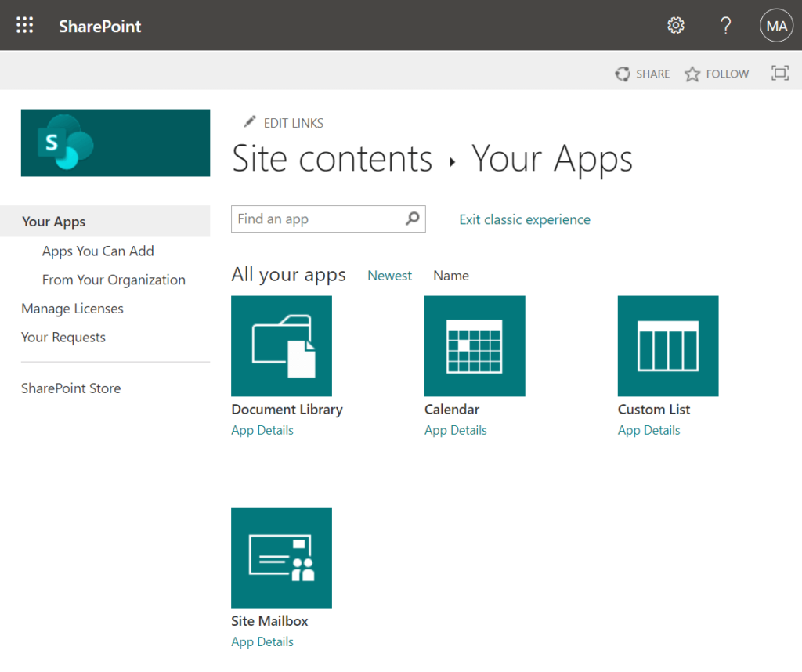Click the FOLLOW label

click(728, 74)
